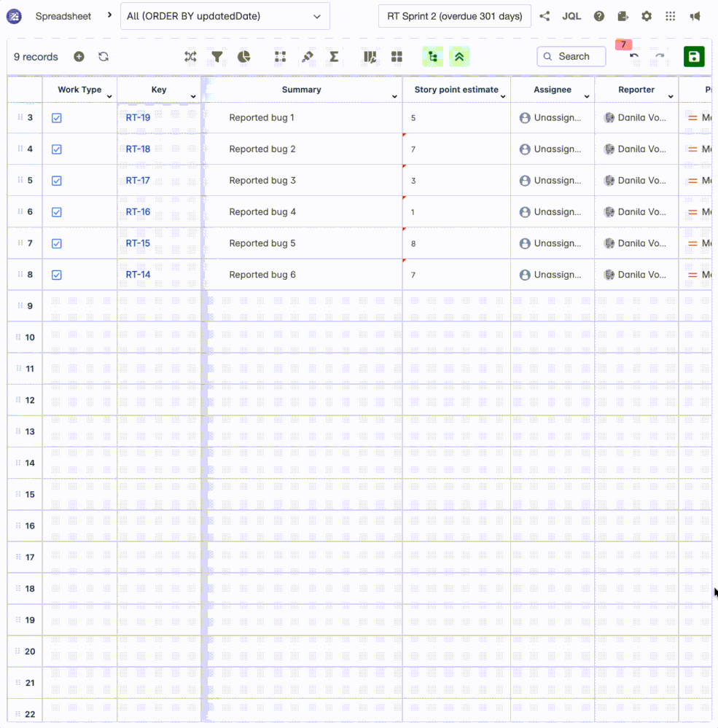Screen dimensions: 718x728
Task: Open the apps grid menu
Action: pos(670,16)
